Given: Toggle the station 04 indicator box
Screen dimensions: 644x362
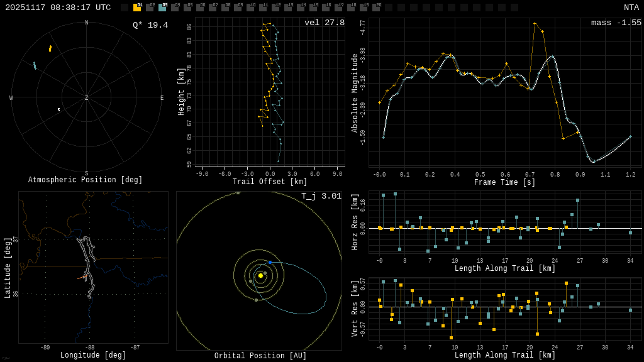Looking at the screenshot, I should pyautogui.click(x=175, y=8).
